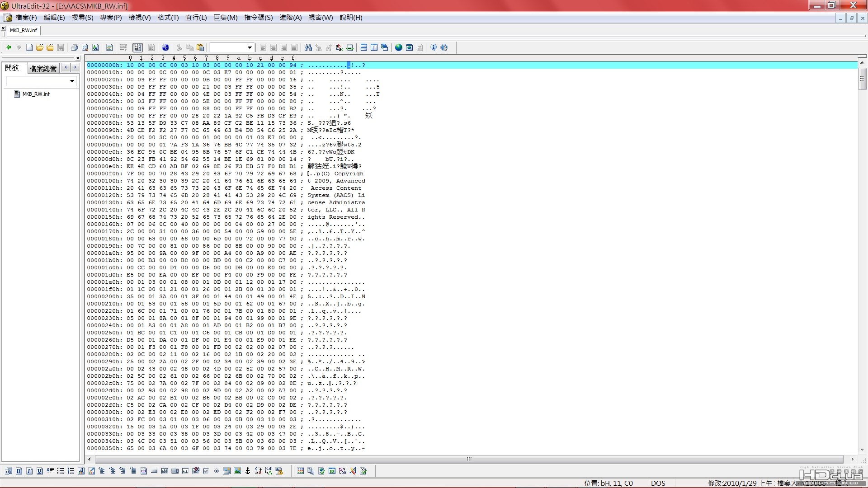
Task: Open the 巨集(M) macro menu
Action: (x=225, y=18)
